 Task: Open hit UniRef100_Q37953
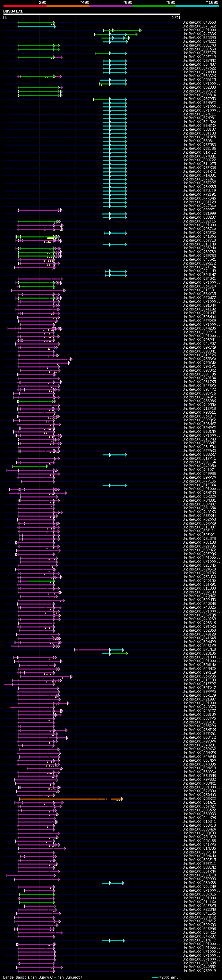click(x=199, y=99)
